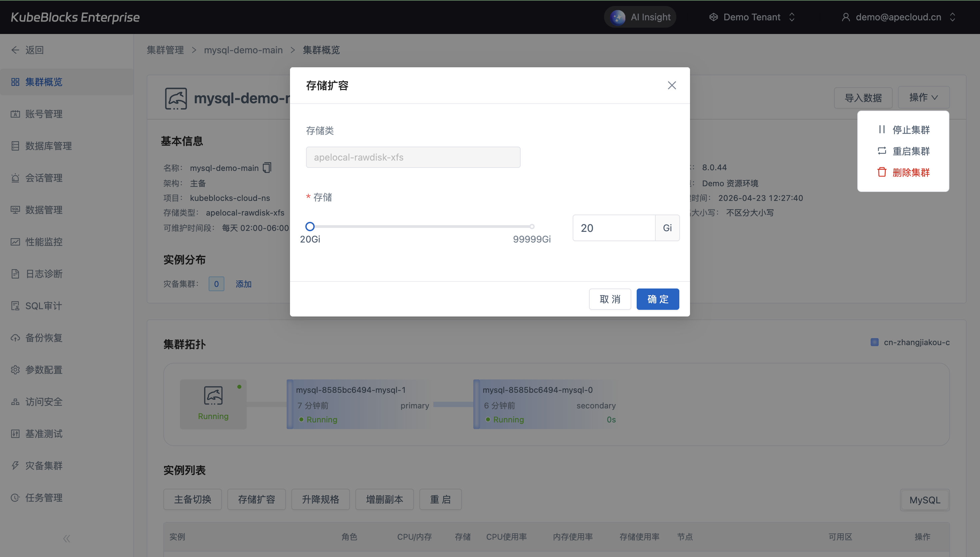980x557 pixels.
Task: Click the 添加 link for disaster clusters
Action: coord(243,284)
